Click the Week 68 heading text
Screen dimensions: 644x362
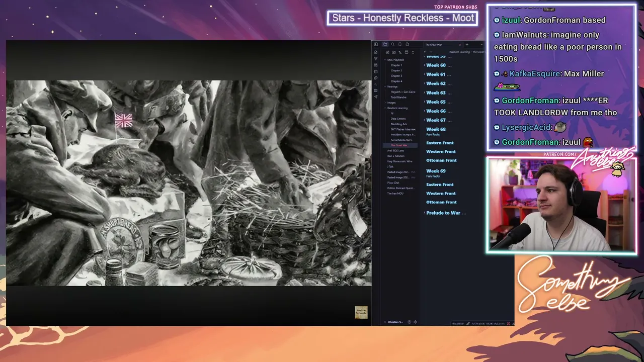[436, 129]
